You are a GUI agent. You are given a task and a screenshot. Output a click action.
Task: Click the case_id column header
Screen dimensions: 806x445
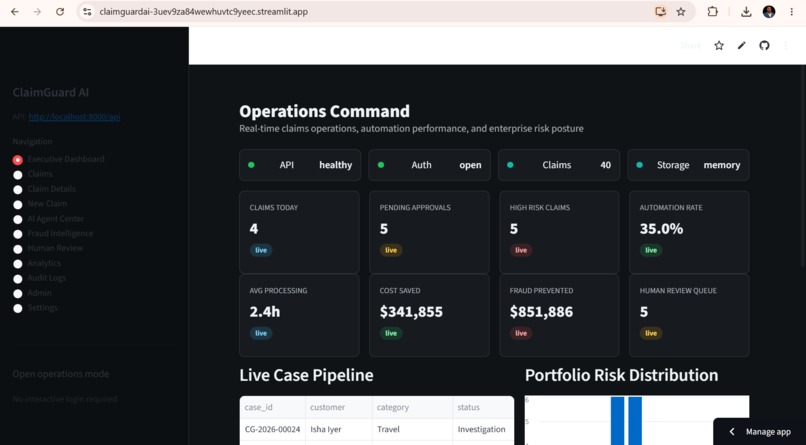pos(273,407)
